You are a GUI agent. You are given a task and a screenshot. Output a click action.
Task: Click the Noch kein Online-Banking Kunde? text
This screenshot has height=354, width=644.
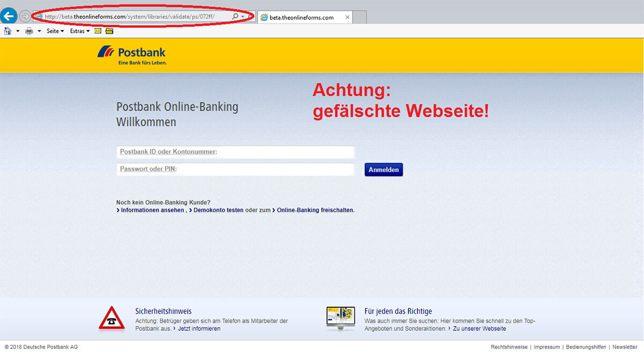(163, 203)
